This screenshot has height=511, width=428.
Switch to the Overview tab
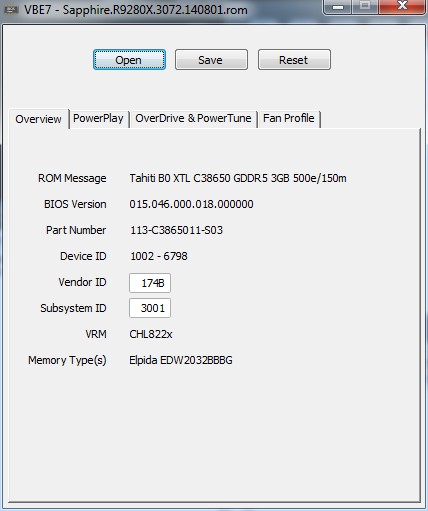tap(39, 119)
